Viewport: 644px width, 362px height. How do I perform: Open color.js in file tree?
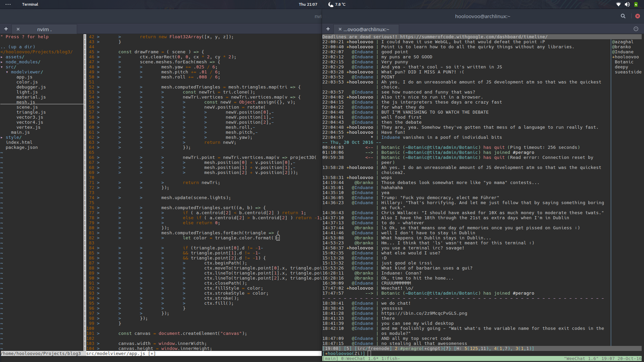[x=27, y=82]
